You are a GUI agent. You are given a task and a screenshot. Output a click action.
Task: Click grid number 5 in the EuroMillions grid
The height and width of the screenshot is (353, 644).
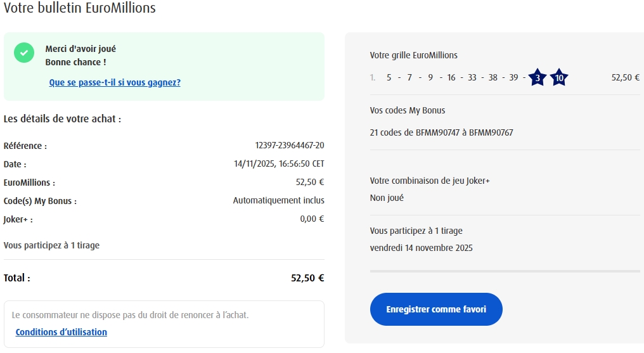click(x=389, y=78)
